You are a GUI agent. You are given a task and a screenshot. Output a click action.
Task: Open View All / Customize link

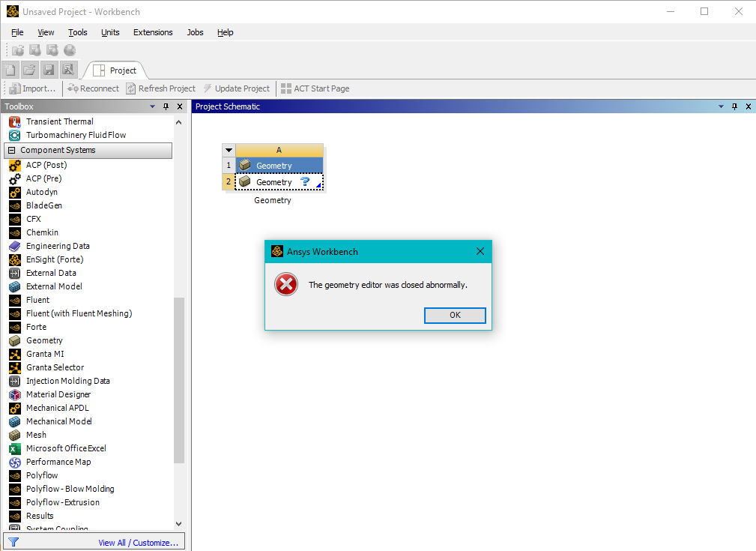pyautogui.click(x=139, y=543)
